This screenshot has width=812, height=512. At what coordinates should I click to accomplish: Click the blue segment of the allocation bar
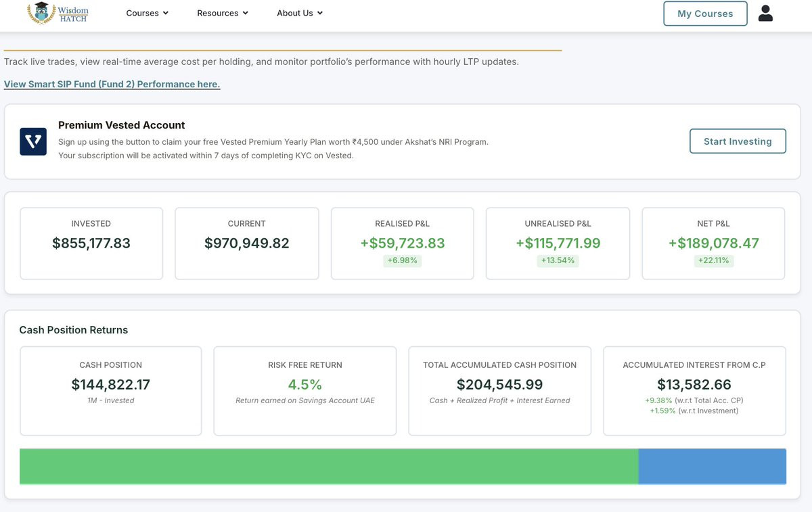click(713, 466)
